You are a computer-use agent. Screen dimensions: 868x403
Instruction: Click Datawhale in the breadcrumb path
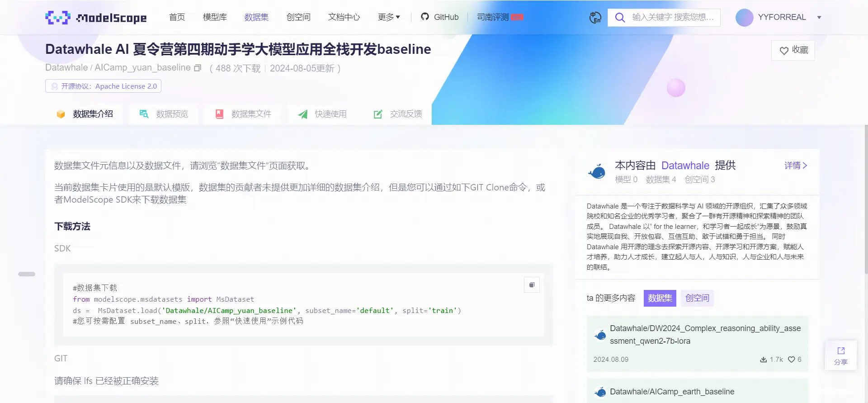click(66, 68)
